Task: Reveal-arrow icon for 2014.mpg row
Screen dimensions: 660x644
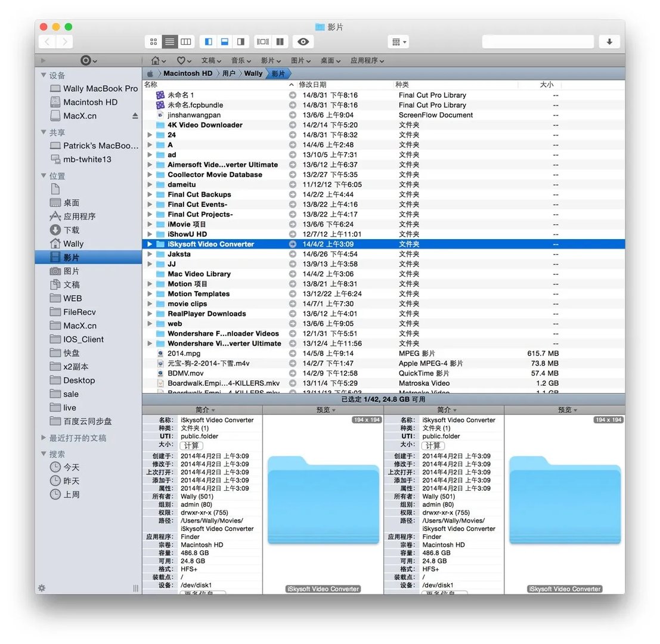Action: 293,354
